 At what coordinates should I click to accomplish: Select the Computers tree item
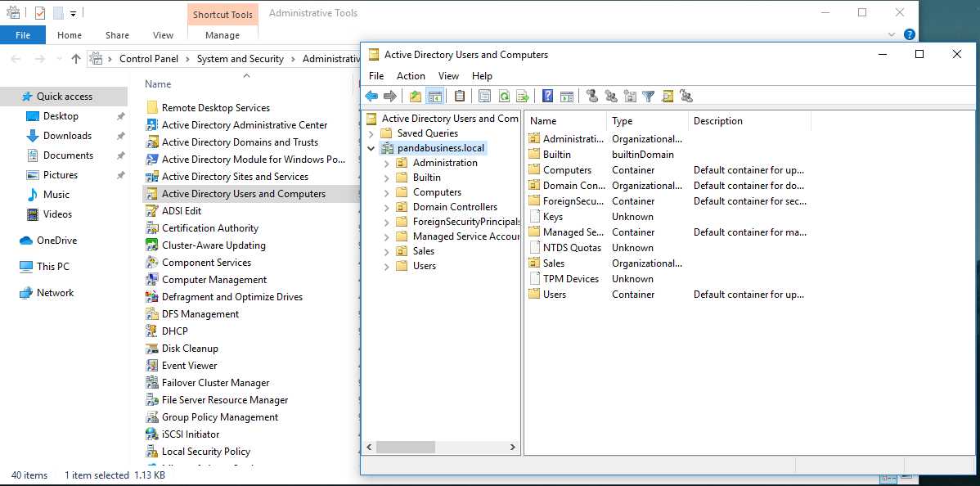point(437,192)
